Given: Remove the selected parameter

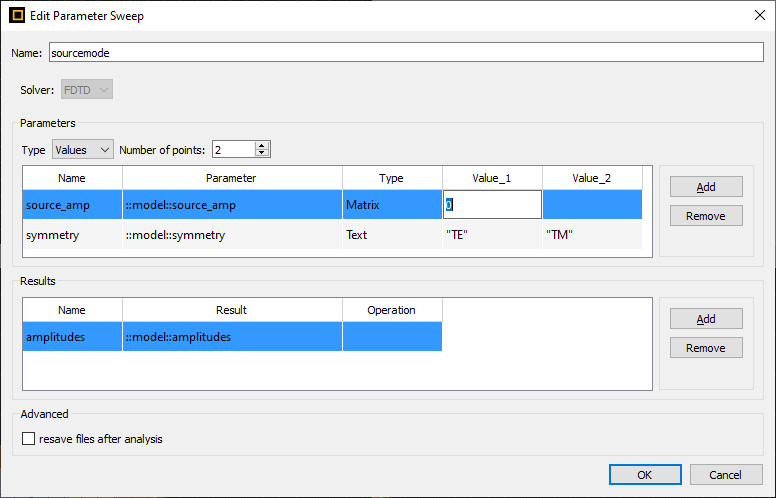Looking at the screenshot, I should tap(706, 216).
